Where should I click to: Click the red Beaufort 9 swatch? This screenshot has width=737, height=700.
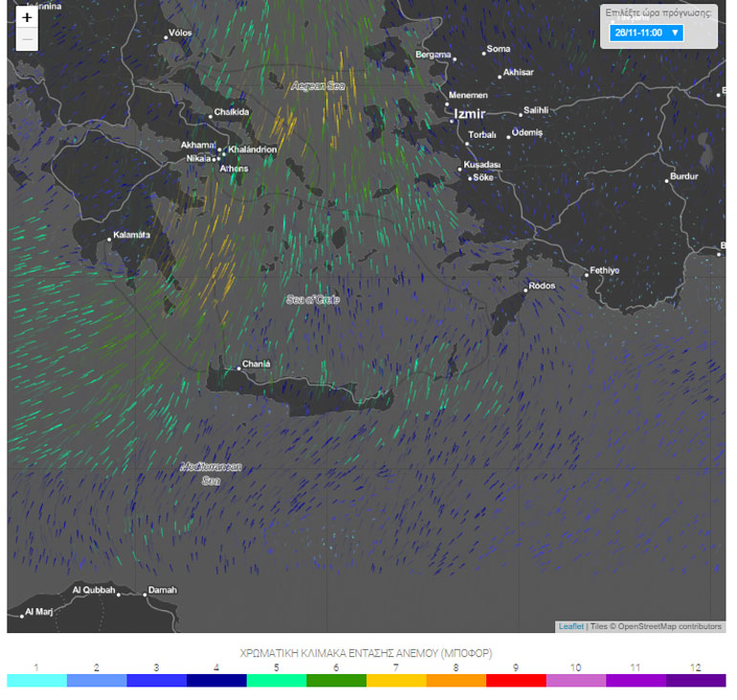[516, 680]
